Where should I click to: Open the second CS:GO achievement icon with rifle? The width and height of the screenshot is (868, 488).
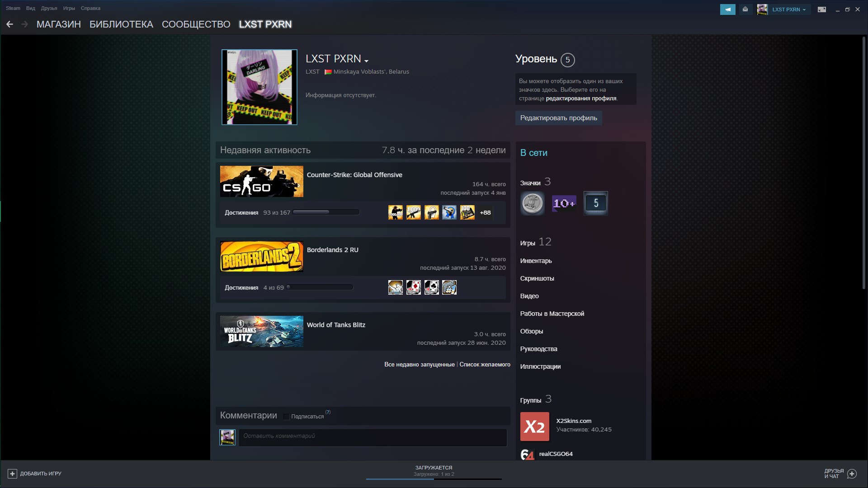[414, 212]
